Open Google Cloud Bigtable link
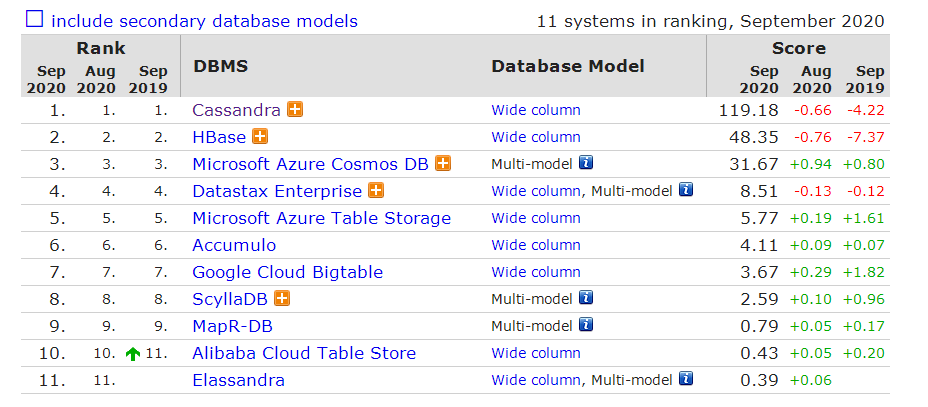The image size is (928, 407). tap(287, 272)
